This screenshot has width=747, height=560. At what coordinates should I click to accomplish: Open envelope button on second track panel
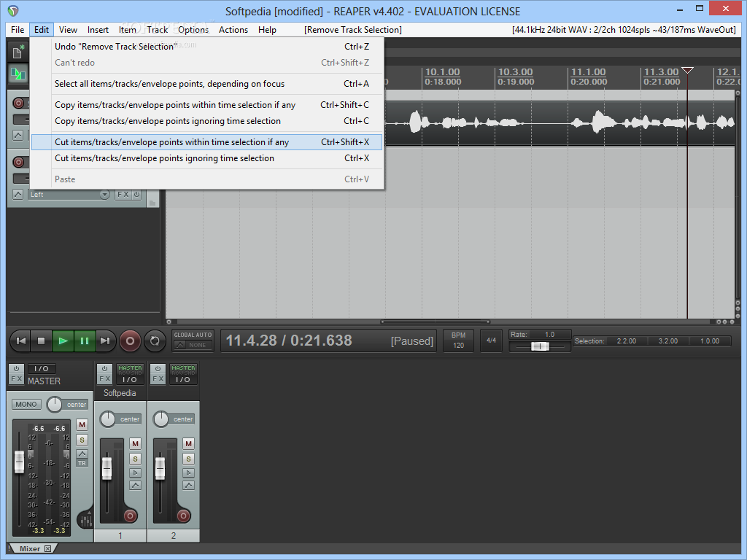point(18,194)
